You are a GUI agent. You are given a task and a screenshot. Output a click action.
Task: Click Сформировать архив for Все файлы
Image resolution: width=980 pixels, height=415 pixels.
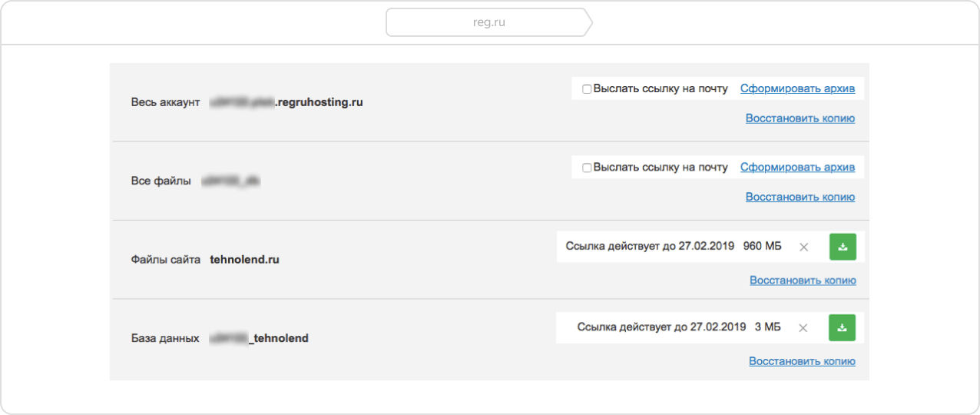(x=797, y=167)
